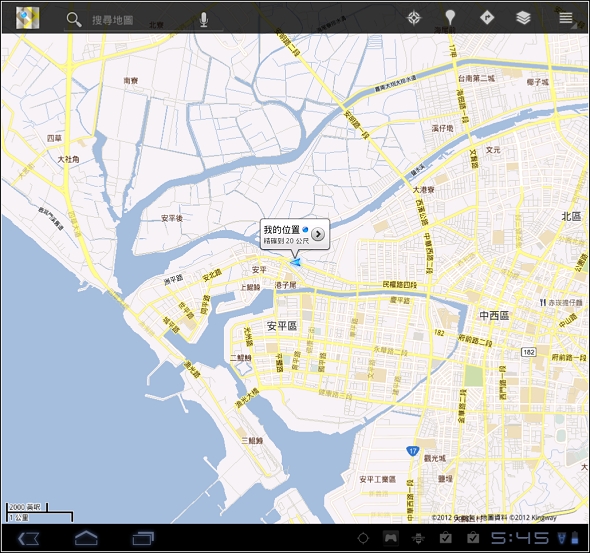Open game controller notification icon
Viewport: 590px width, 553px height.
pos(391,538)
